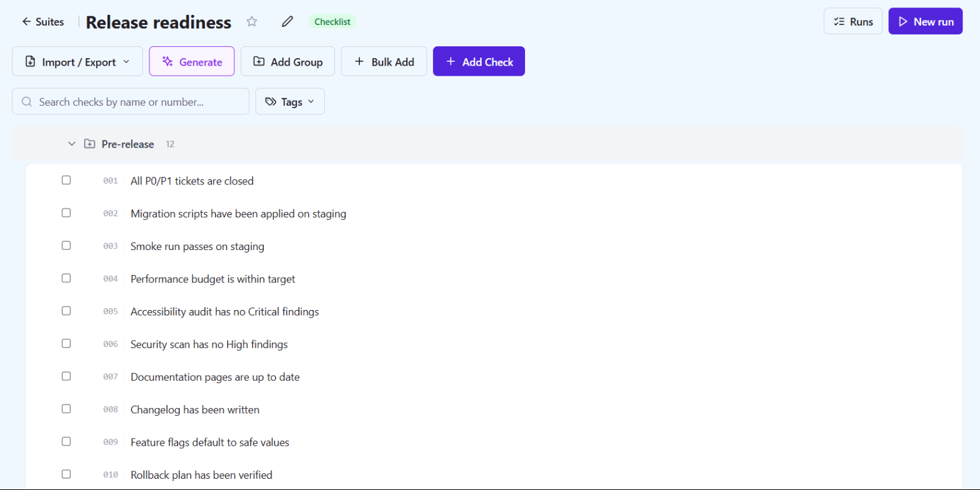Open 'Smoke run passes on staging' check
The image size is (980, 490).
coord(197,246)
